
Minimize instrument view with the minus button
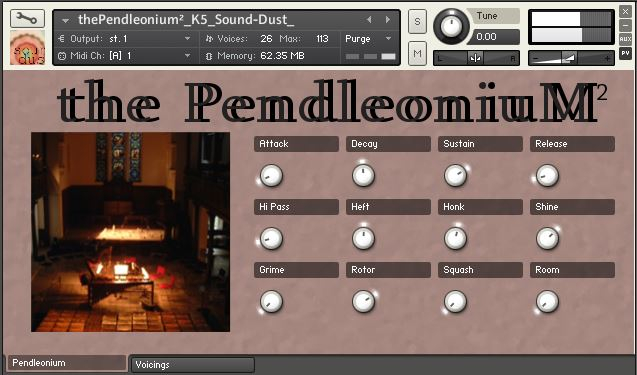click(625, 25)
